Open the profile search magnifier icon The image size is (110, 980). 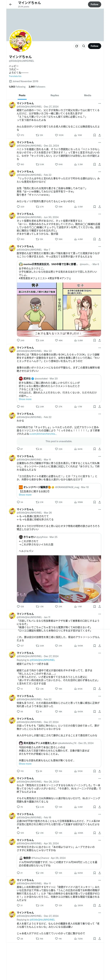pyautogui.click(x=83, y=46)
